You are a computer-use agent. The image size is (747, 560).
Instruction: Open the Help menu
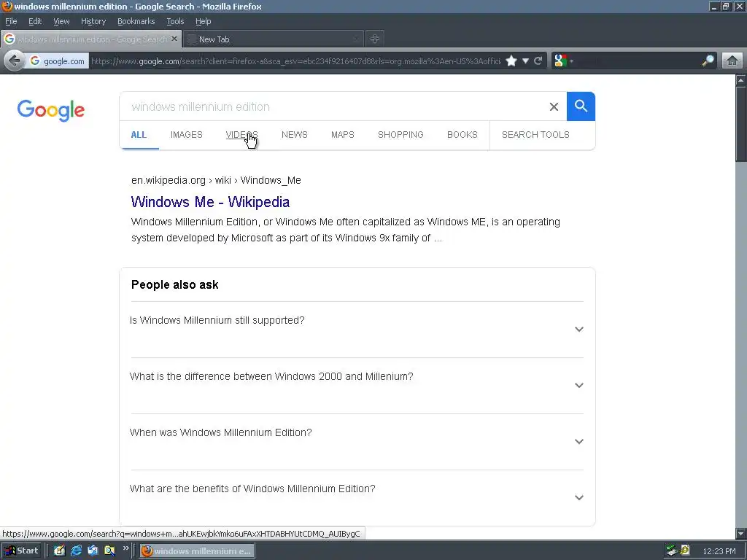click(203, 21)
